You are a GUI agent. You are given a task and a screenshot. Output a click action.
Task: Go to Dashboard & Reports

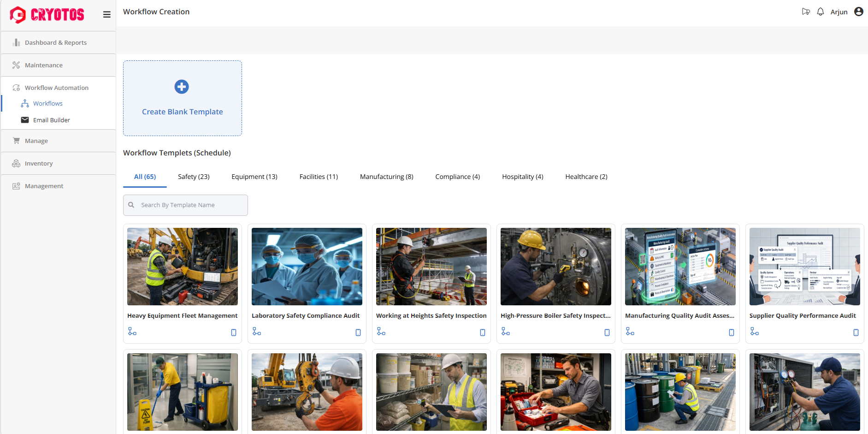55,43
